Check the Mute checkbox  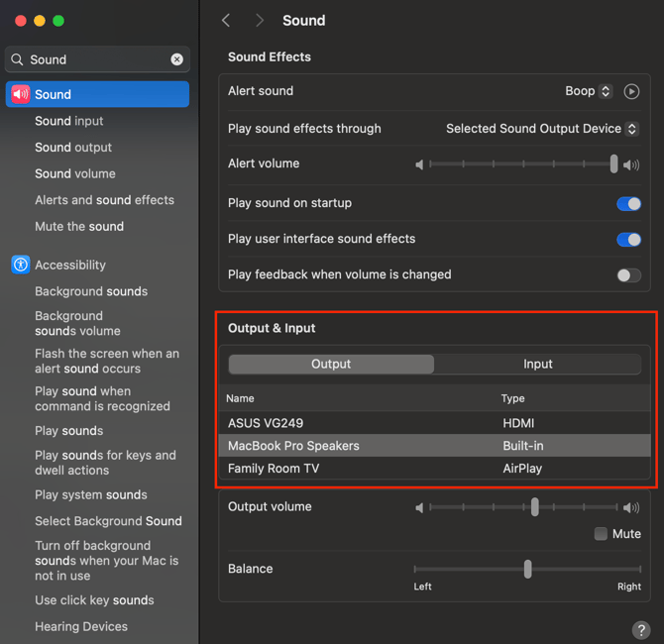[x=601, y=534]
